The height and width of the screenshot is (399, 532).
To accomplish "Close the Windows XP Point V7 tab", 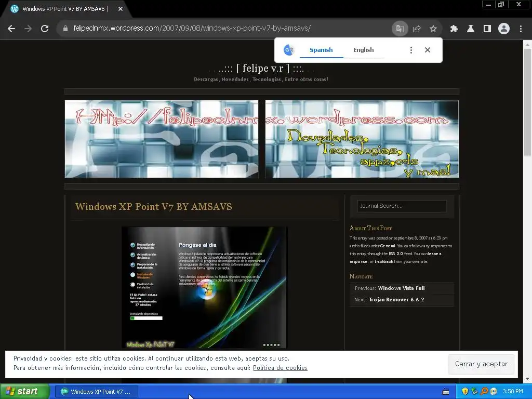I will click(121, 9).
